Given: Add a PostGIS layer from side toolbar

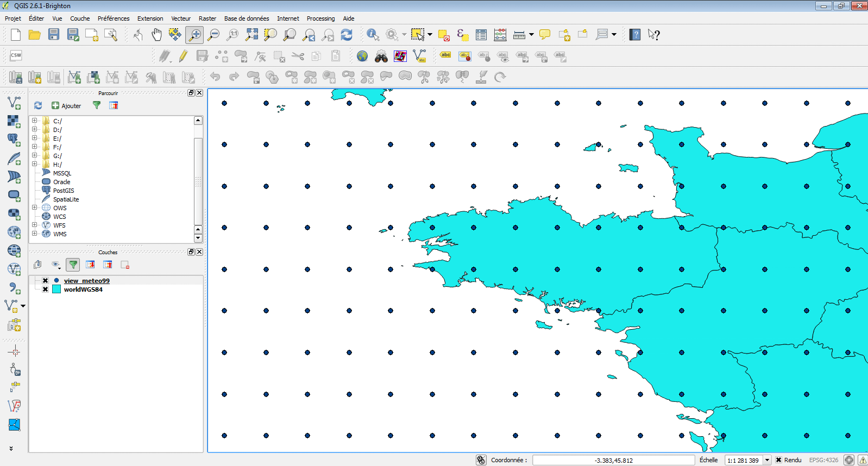Looking at the screenshot, I should 14,140.
